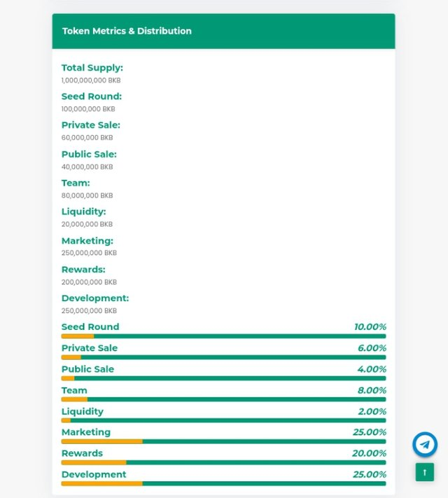This screenshot has height=498, width=448.
Task: Click the Development 250,000,000 BKB amount
Action: click(x=89, y=311)
